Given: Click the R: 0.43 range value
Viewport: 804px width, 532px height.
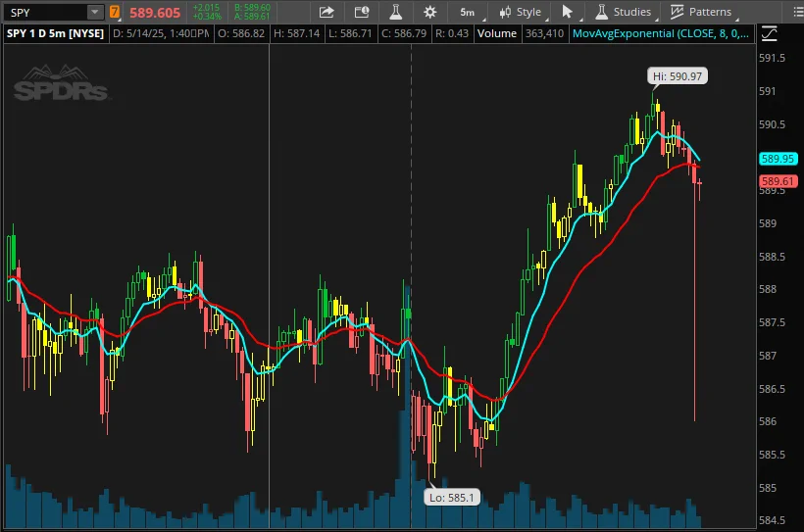Looking at the screenshot, I should [452, 34].
